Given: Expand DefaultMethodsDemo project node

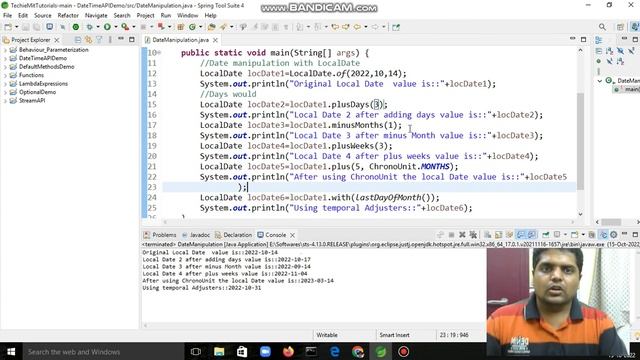Looking at the screenshot, I should [5, 67].
